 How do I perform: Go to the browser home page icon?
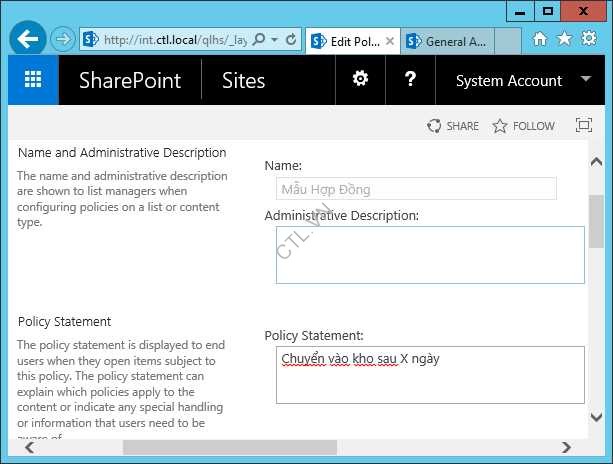point(540,40)
